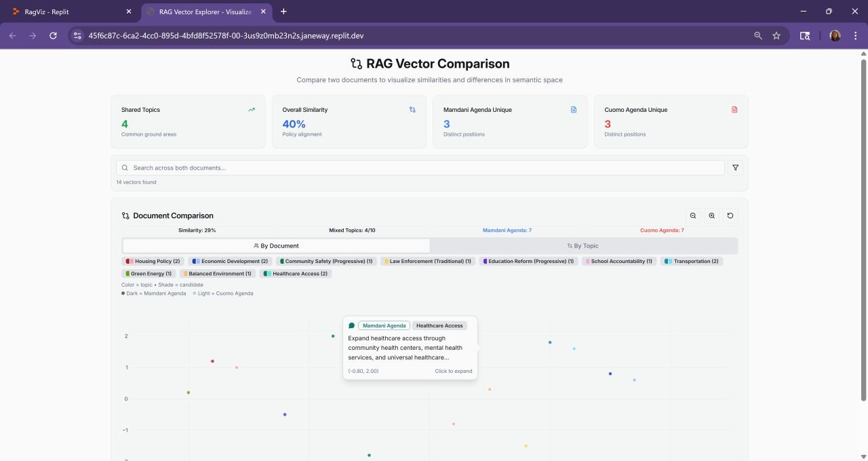Viewport: 868px width, 461px height.
Task: Click the 40% overall similarity value
Action: tap(294, 124)
